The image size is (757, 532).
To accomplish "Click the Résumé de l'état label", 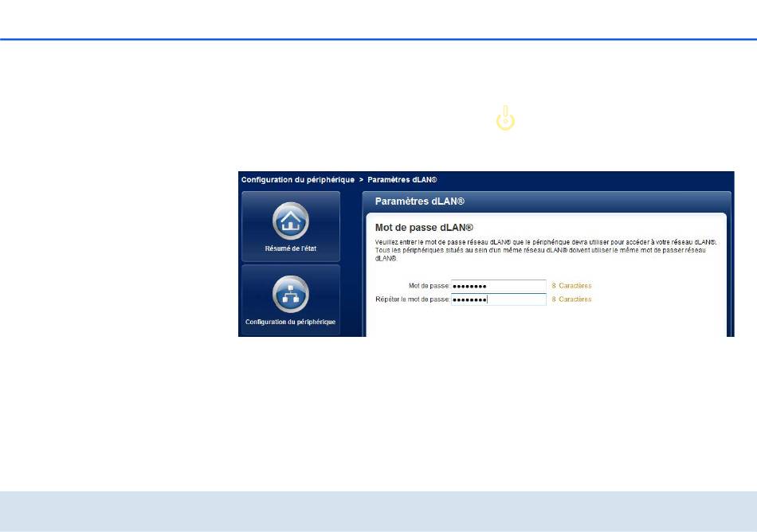I will (291, 248).
